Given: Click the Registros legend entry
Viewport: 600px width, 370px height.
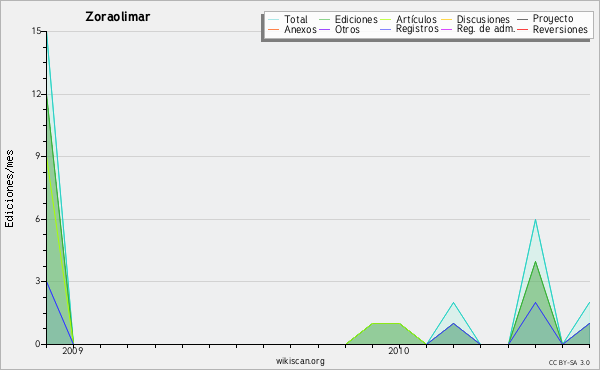Looking at the screenshot, I should click(x=409, y=29).
